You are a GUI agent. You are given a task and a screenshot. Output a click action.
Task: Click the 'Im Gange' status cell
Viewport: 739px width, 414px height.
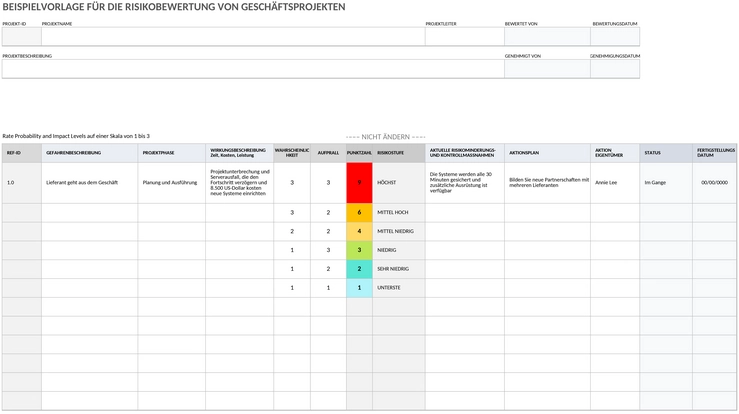click(666, 183)
